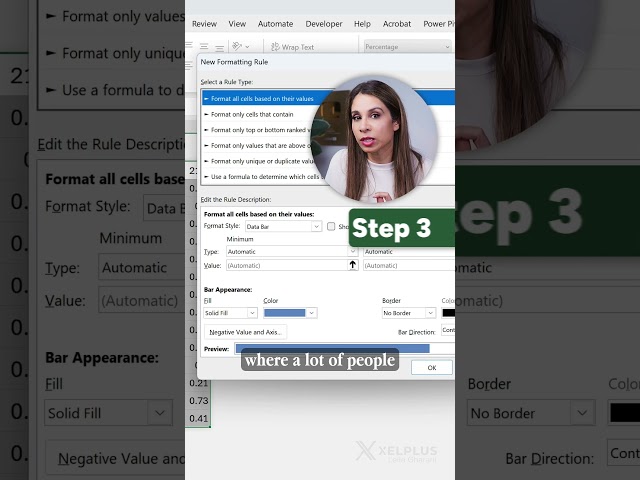The image size is (640, 480).
Task: Open the Acrobat ribbon tab
Action: tap(397, 24)
